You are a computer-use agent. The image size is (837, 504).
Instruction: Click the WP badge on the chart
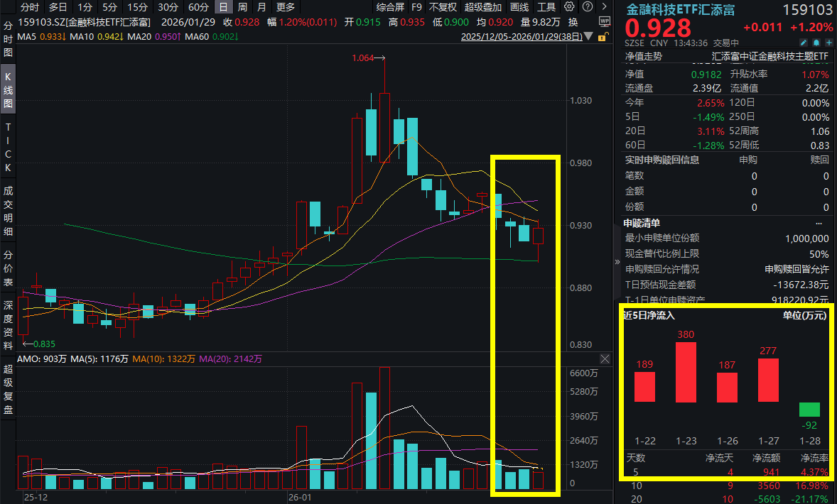(603, 22)
